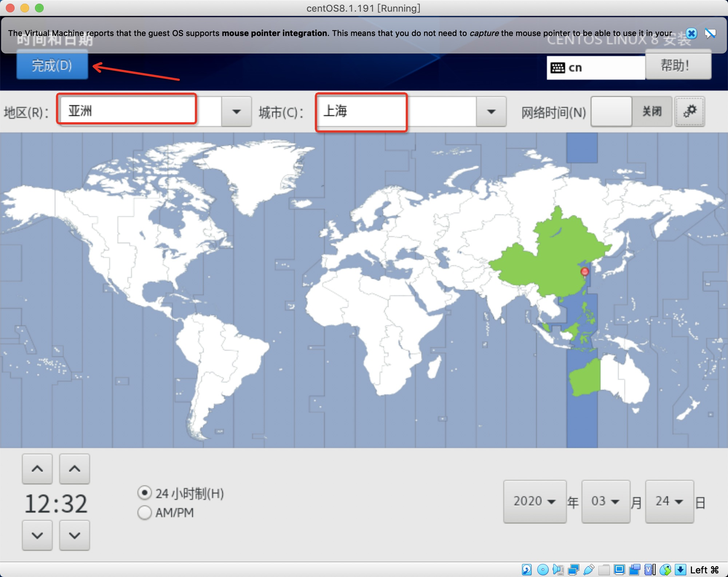Expand the region dropdown arrow
Image resolution: width=728 pixels, height=577 pixels.
237,112
